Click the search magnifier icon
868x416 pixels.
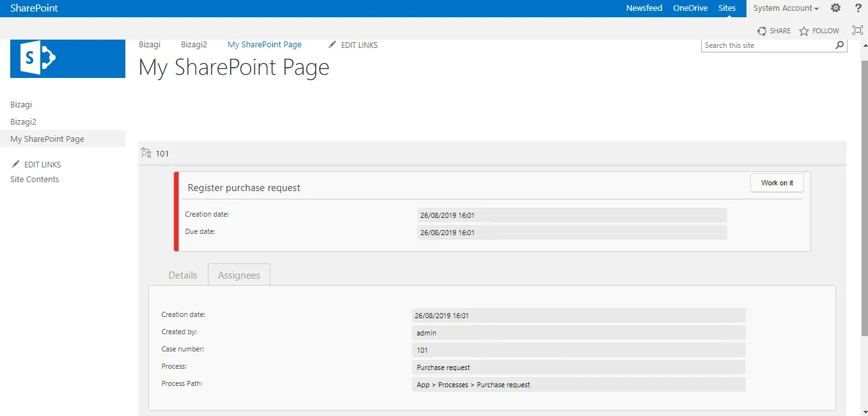840,45
